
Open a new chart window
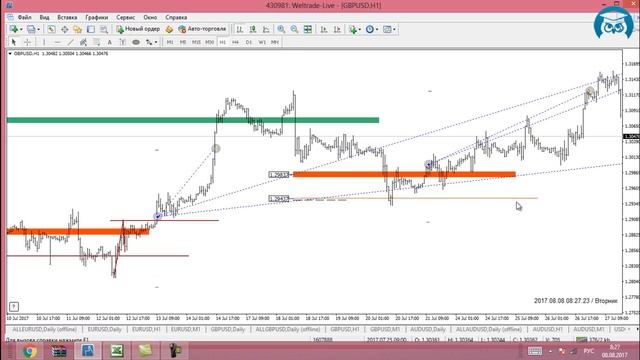pyautogui.click(x=14, y=29)
